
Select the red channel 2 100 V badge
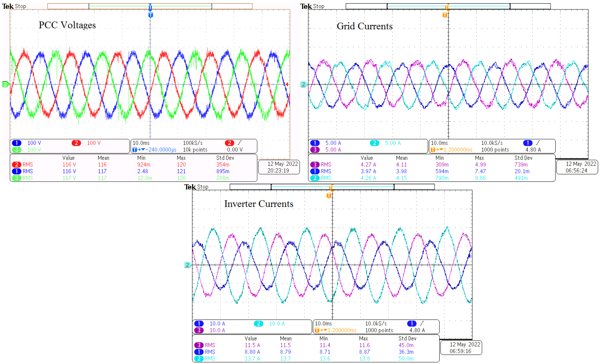[76, 143]
